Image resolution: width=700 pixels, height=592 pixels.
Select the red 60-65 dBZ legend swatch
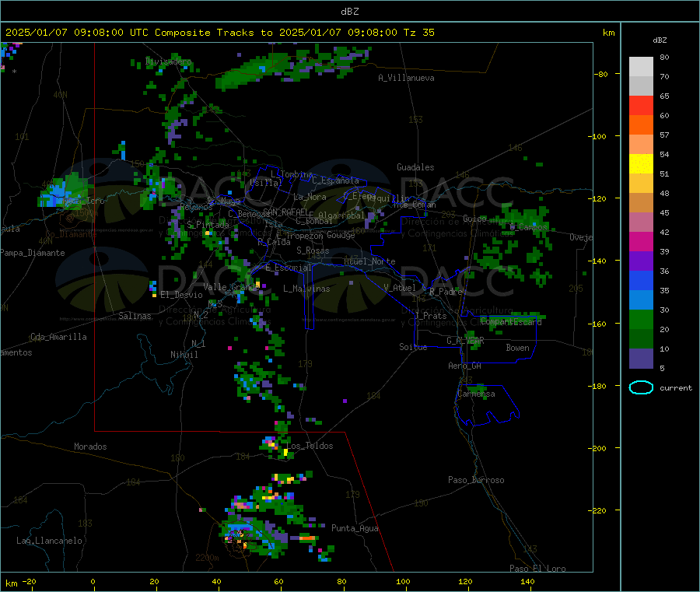pos(641,105)
